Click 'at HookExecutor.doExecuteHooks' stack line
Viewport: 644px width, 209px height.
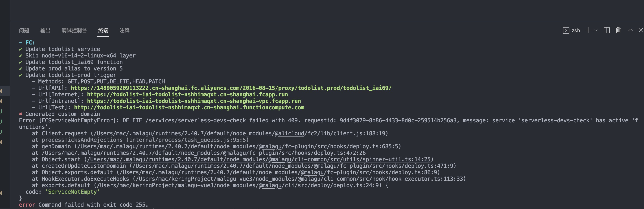[x=249, y=179]
